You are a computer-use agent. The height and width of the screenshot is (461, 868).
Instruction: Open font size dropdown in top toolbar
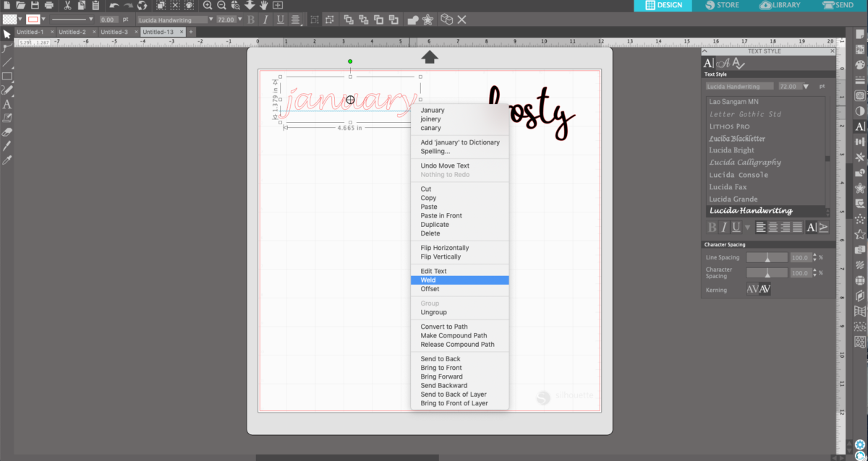coord(241,20)
